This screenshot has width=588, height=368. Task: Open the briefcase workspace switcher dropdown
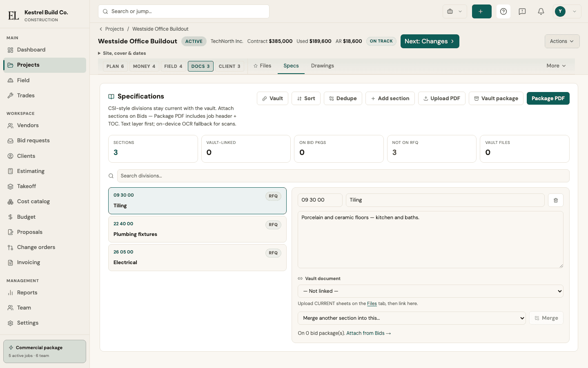(x=454, y=11)
